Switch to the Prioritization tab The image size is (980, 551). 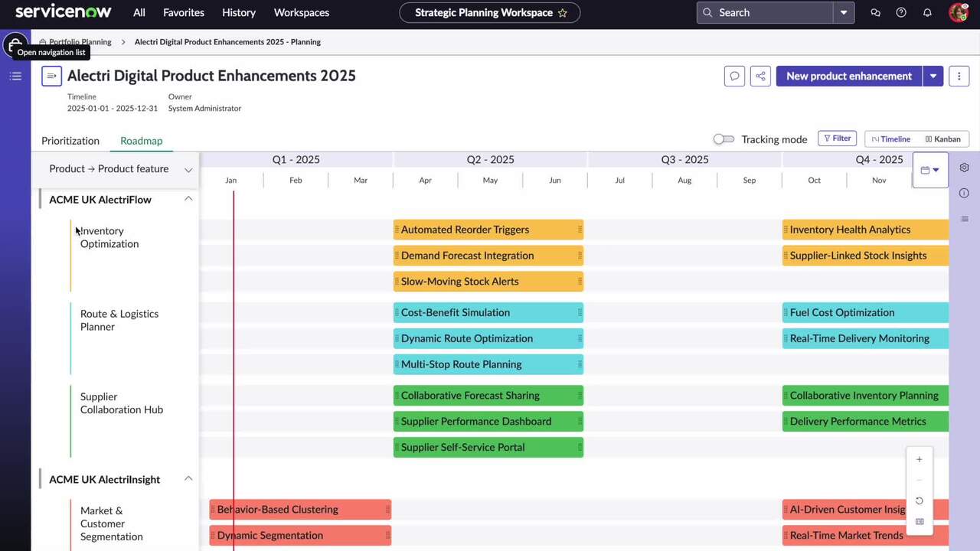(x=70, y=141)
